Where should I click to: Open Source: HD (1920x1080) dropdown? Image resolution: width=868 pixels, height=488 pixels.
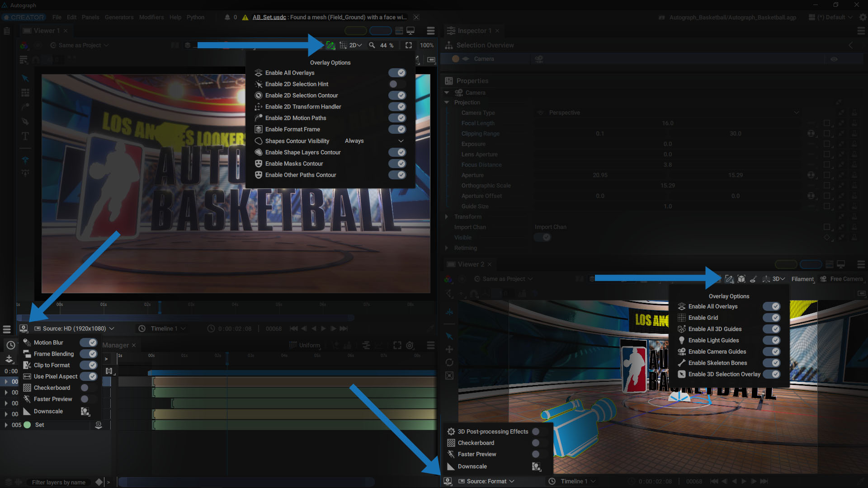[x=75, y=328]
